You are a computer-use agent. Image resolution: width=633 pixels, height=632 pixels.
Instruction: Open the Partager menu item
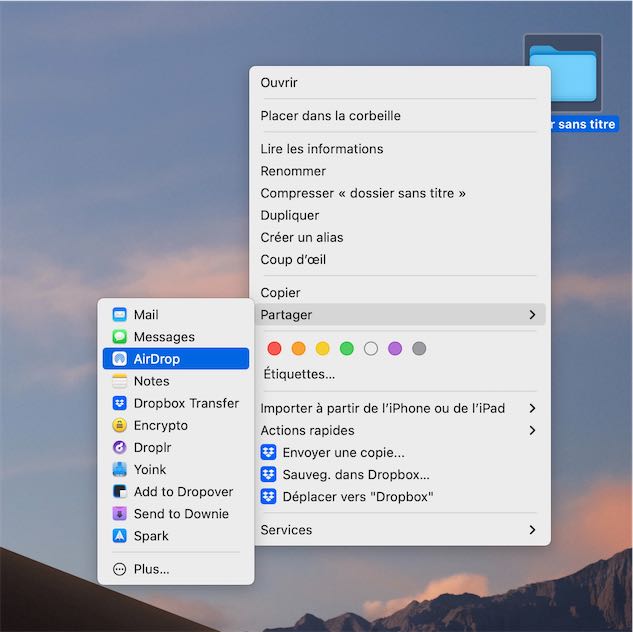coord(400,315)
